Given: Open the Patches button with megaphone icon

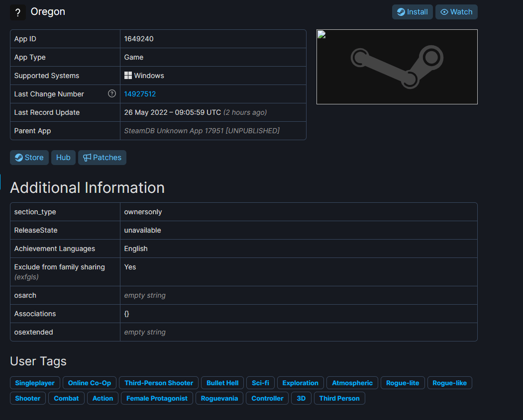Looking at the screenshot, I should pyautogui.click(x=102, y=158).
